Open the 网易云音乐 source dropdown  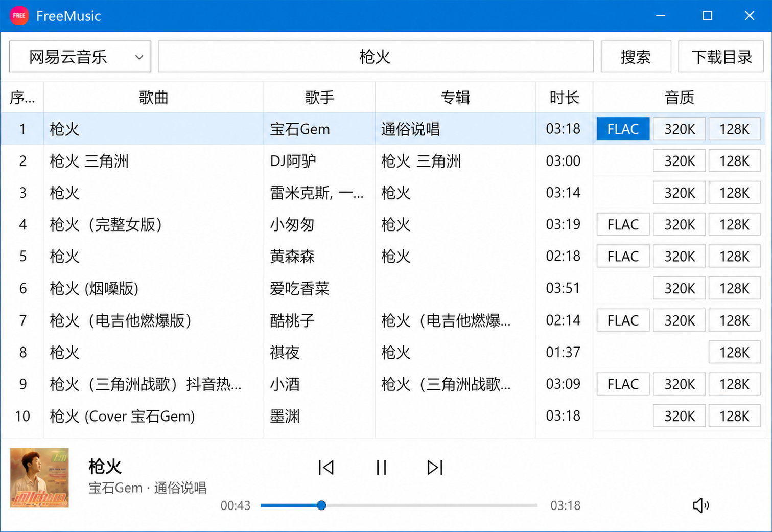(80, 57)
